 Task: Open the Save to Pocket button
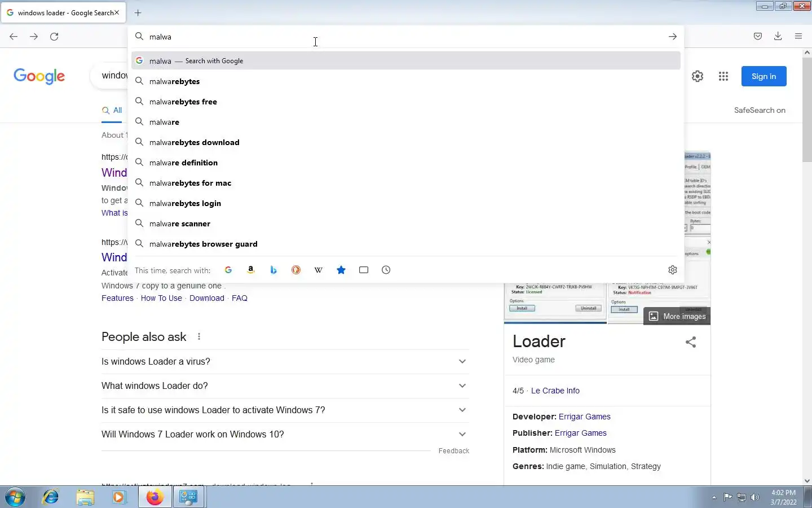click(758, 36)
